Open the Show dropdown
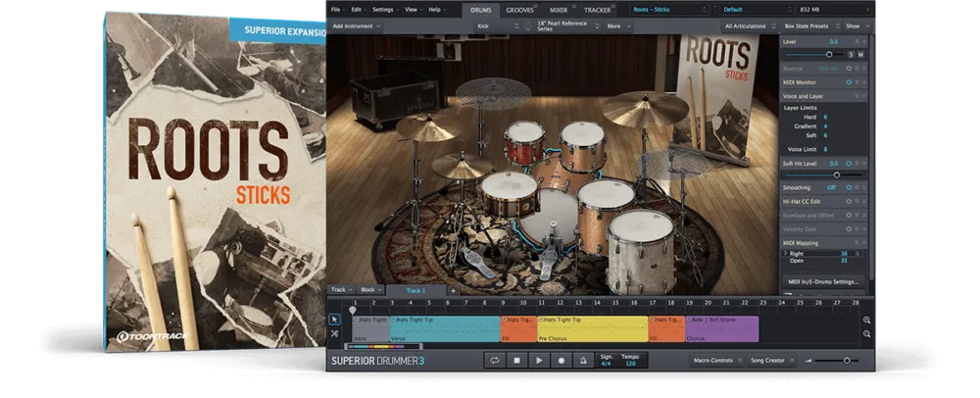Viewport: 980px width, 398px height. (x=857, y=26)
